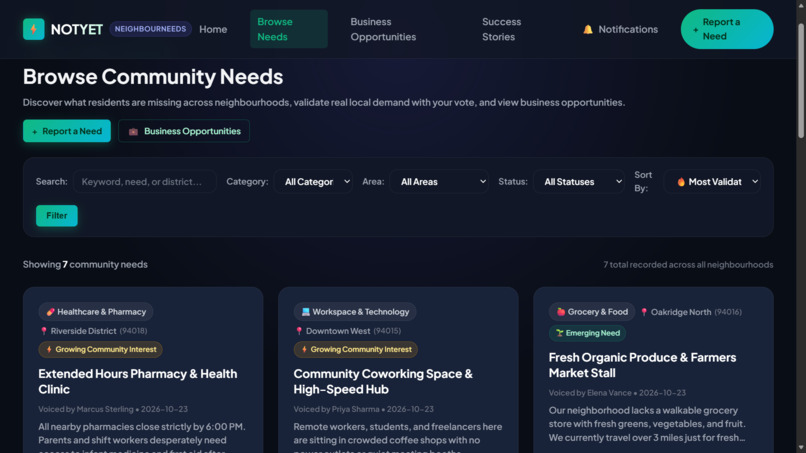
Task: Click the Oakridge North location text
Action: pyautogui.click(x=681, y=312)
